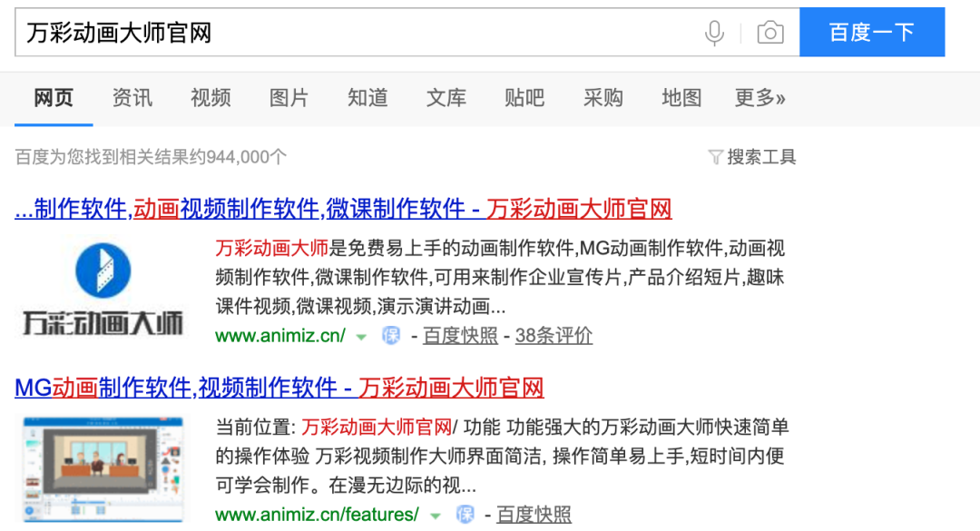Switch to the 资讯 tab
980x531 pixels.
point(132,98)
